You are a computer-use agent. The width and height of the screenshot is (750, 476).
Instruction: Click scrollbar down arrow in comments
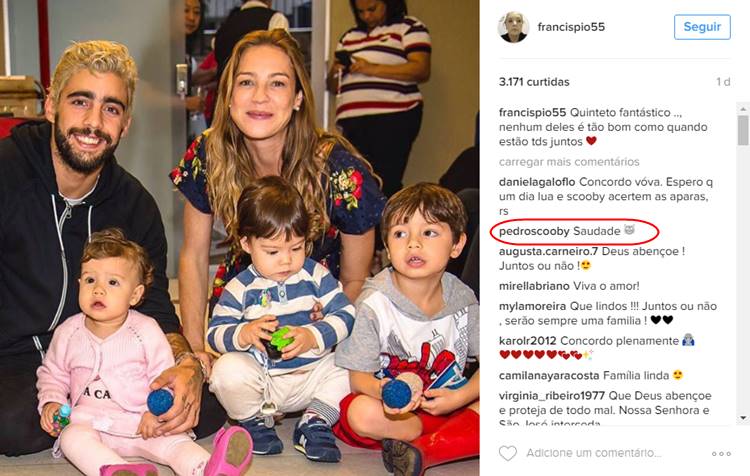(743, 418)
